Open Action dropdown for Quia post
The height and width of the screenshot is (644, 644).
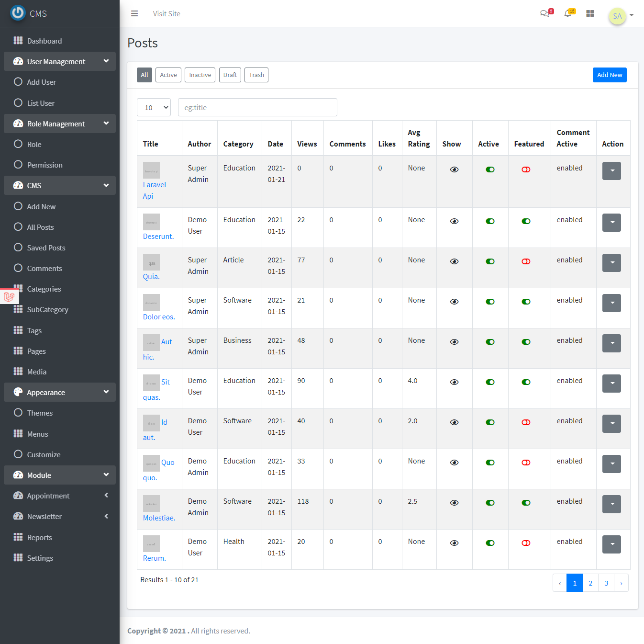611,263
